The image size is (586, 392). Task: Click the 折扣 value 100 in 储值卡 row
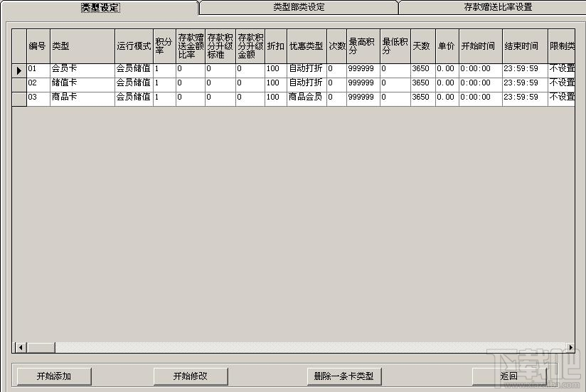pos(276,83)
